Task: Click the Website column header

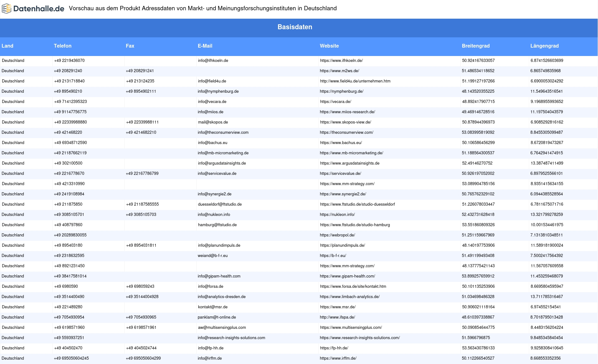Action: click(329, 46)
